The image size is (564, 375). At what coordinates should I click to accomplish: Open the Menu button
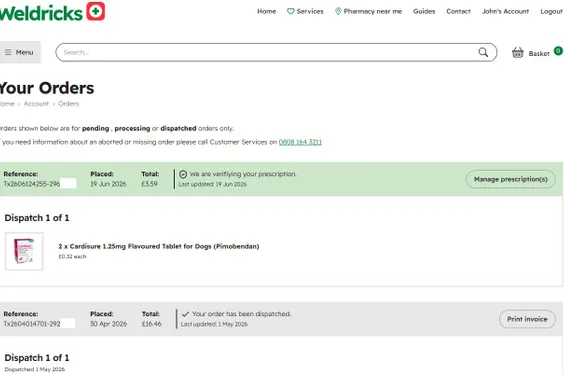20,52
